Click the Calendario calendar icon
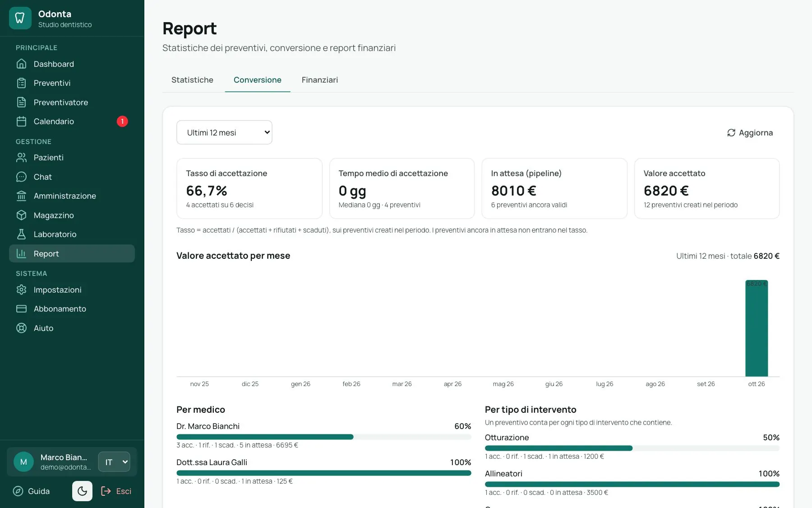Image resolution: width=812 pixels, height=508 pixels. coord(21,121)
